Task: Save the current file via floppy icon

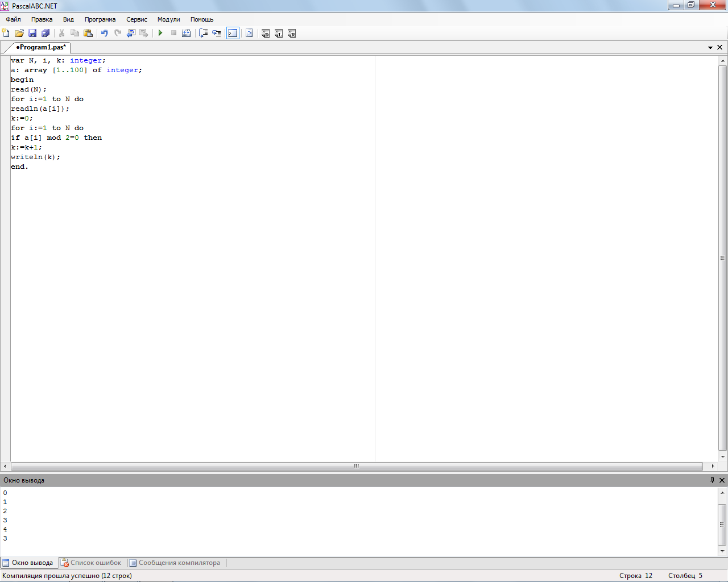Action: click(32, 33)
